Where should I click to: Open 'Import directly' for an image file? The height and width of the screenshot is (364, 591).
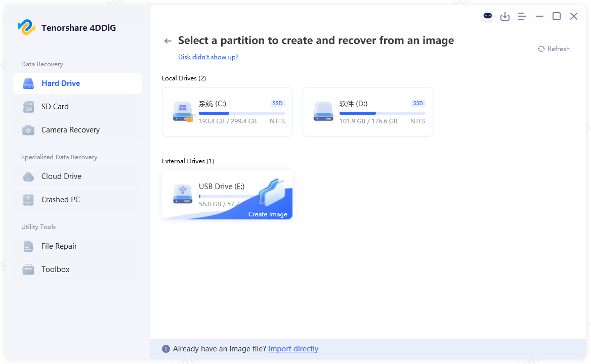pyautogui.click(x=293, y=348)
